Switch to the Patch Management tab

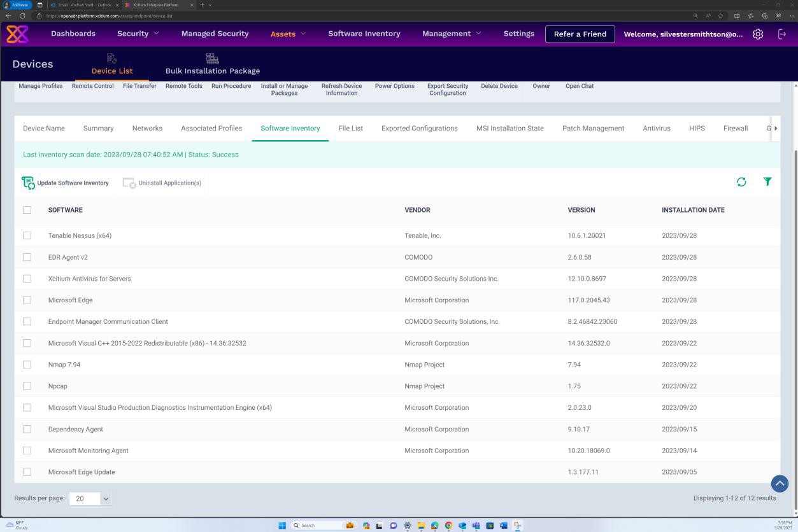pyautogui.click(x=593, y=128)
